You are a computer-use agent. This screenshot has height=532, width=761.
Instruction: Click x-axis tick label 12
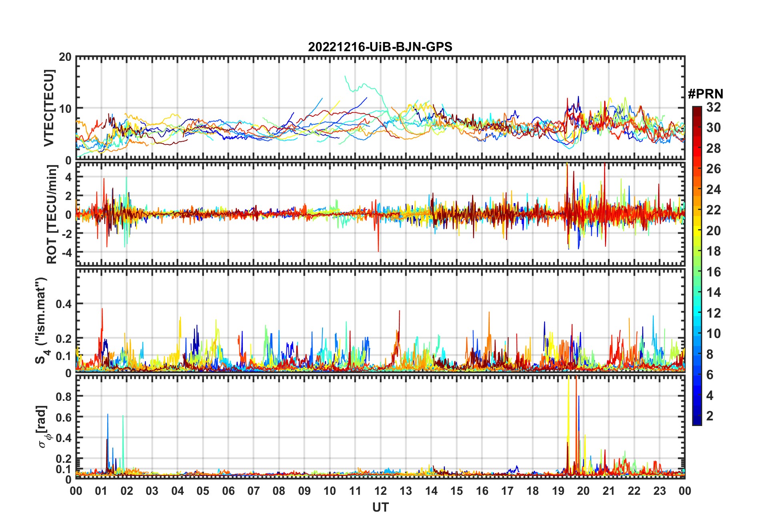point(380,491)
